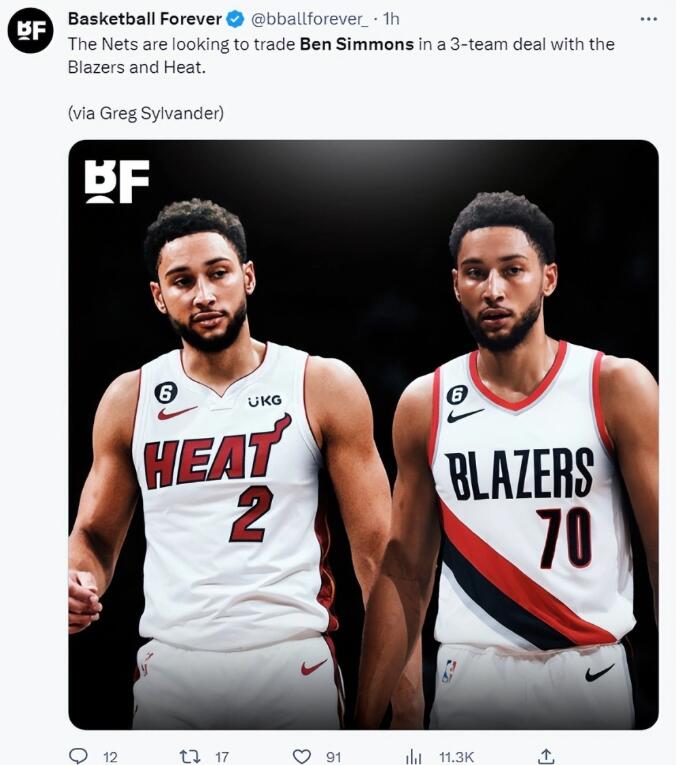
Task: Click the @bballforever_ handle
Action: pos(309,19)
